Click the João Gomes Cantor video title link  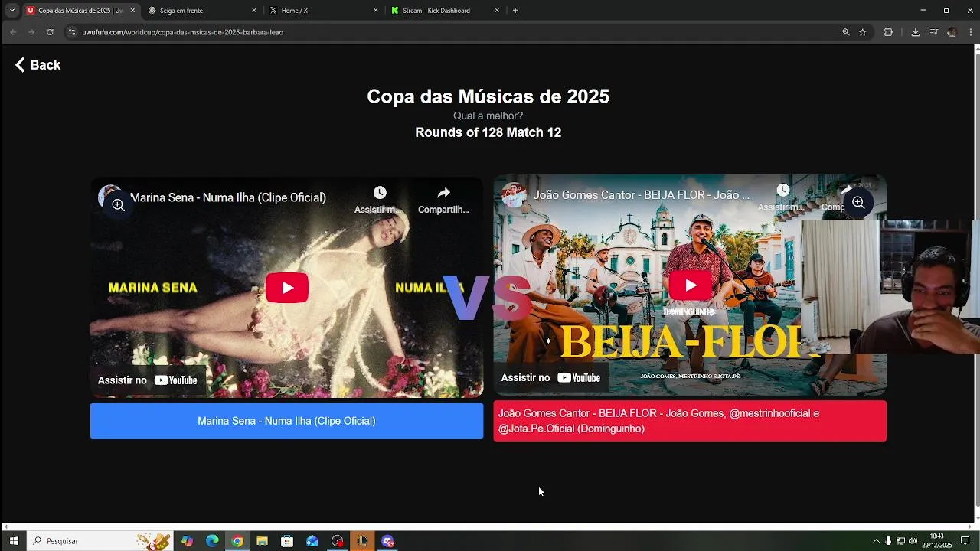point(642,195)
